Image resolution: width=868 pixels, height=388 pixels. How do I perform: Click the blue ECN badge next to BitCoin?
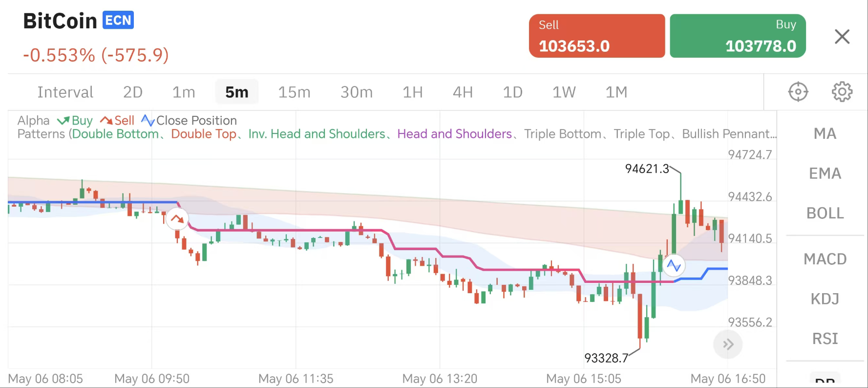(118, 20)
